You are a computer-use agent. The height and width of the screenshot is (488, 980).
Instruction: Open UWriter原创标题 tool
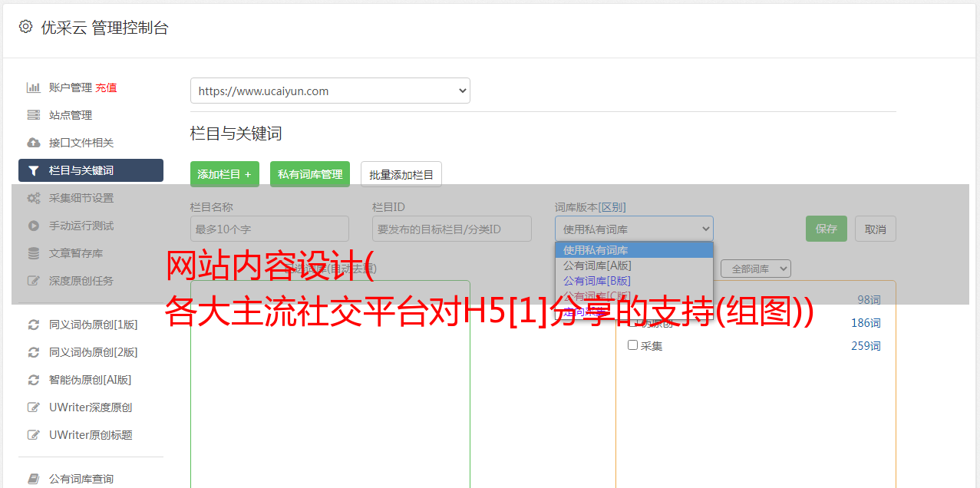click(x=91, y=435)
